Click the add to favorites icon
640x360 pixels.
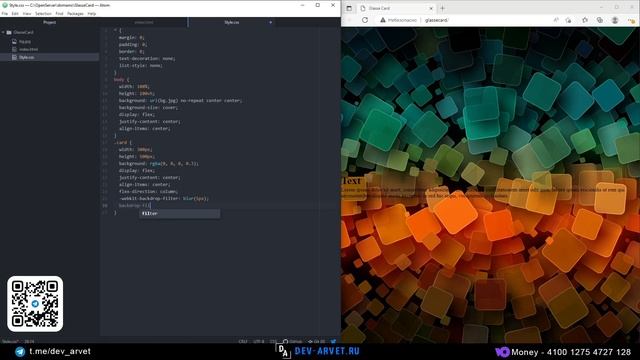pos(569,20)
